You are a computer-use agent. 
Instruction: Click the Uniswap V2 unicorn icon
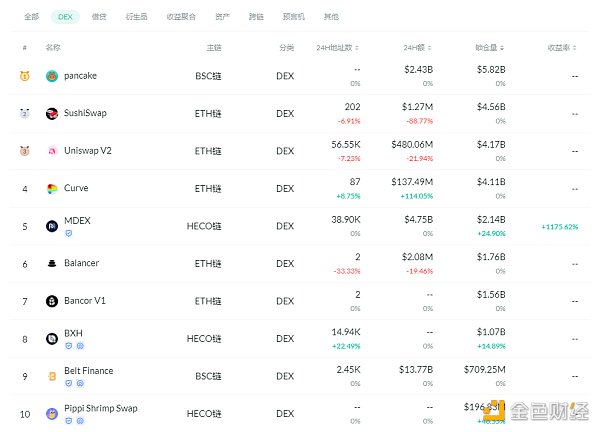[x=52, y=151]
